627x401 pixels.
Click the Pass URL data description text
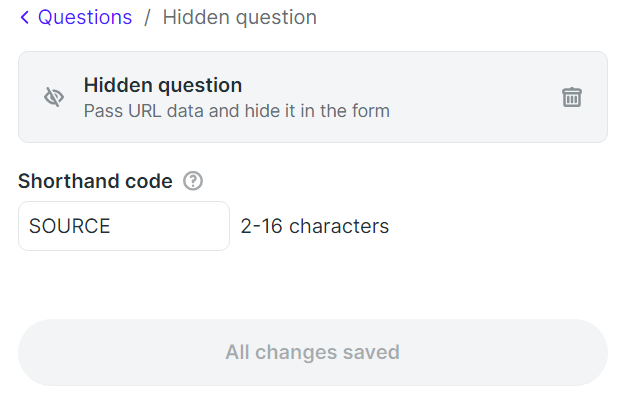pyautogui.click(x=237, y=111)
